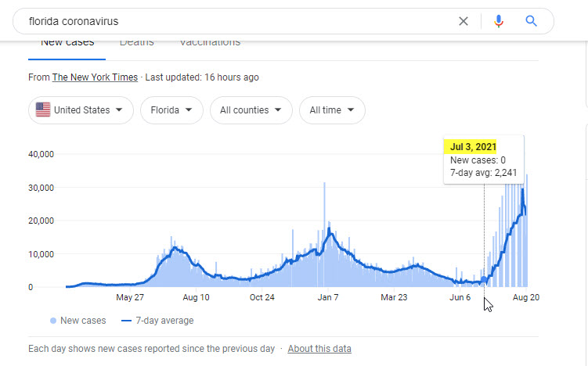
Task: Open The New York Times source link
Action: pyautogui.click(x=95, y=77)
